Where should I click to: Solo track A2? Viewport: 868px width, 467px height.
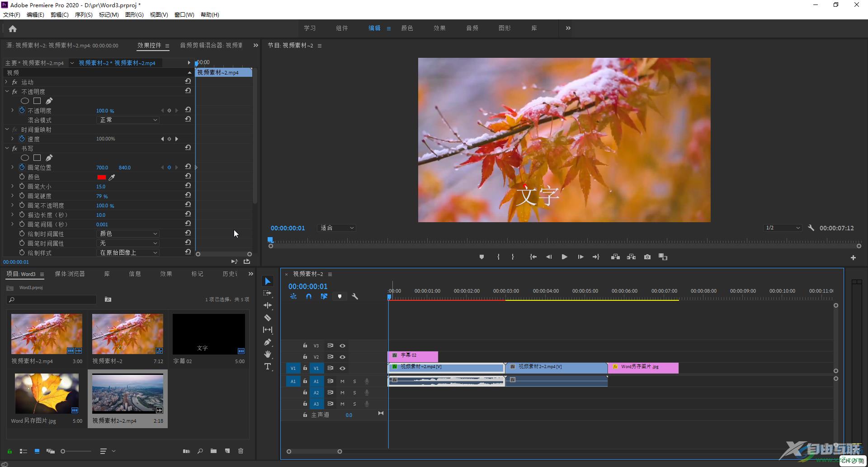pyautogui.click(x=354, y=393)
